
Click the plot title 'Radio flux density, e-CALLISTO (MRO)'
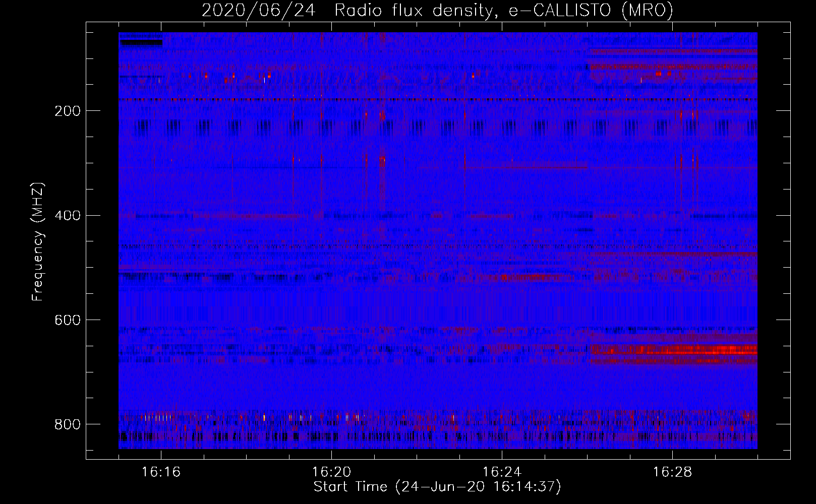(504, 10)
